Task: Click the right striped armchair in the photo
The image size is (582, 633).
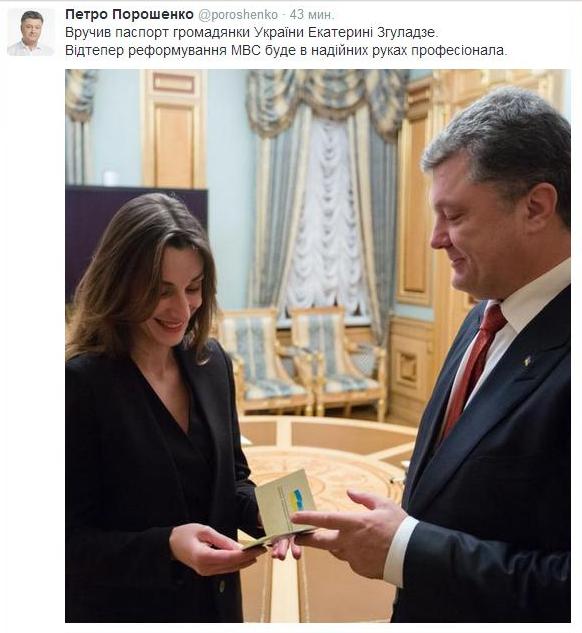Action: [x=337, y=361]
